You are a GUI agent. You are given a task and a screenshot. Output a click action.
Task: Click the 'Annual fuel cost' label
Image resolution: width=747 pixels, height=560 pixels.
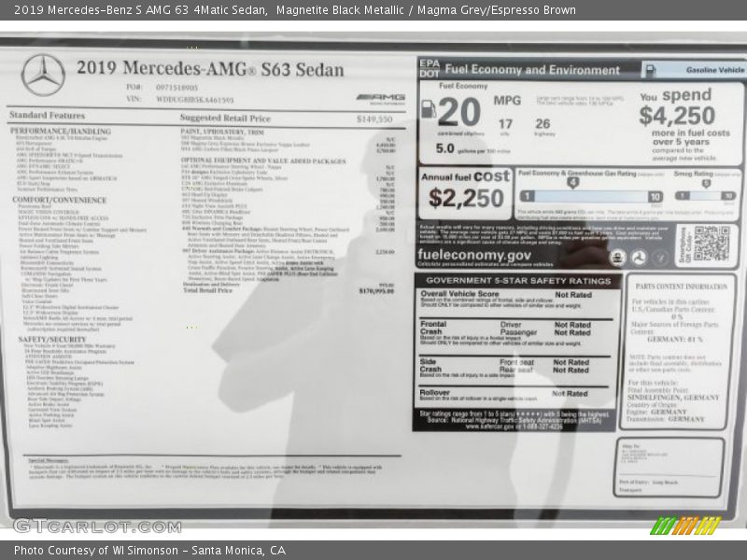pos(465,176)
